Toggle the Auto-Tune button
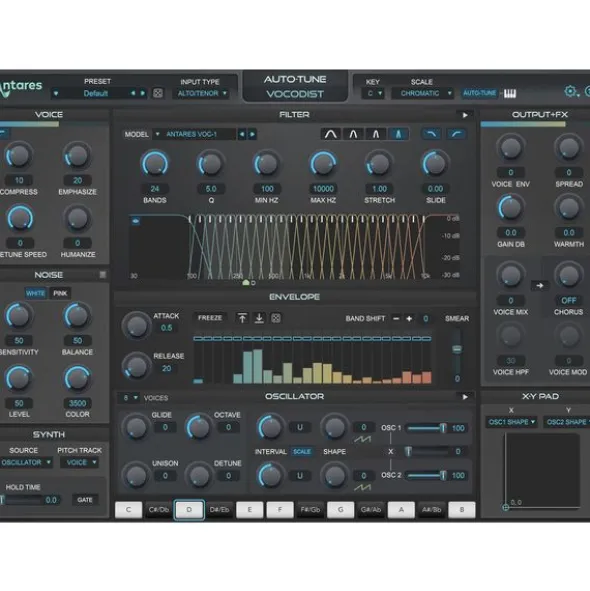Viewport: 590px width, 591px height. pyautogui.click(x=480, y=93)
